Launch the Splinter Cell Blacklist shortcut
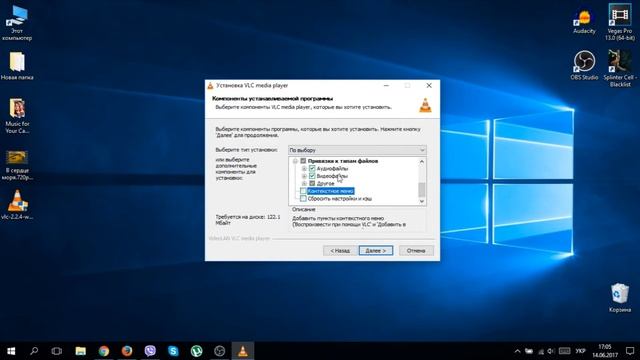 pos(620,69)
